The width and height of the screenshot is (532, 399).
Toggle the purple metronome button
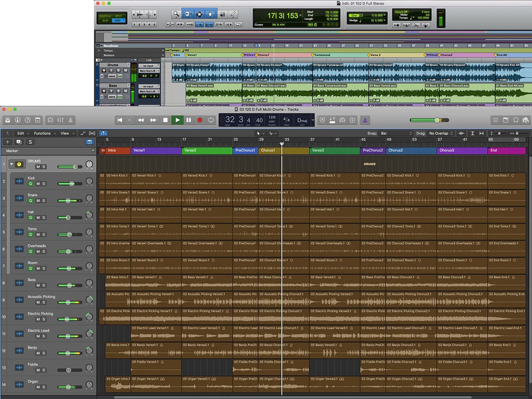[366, 120]
